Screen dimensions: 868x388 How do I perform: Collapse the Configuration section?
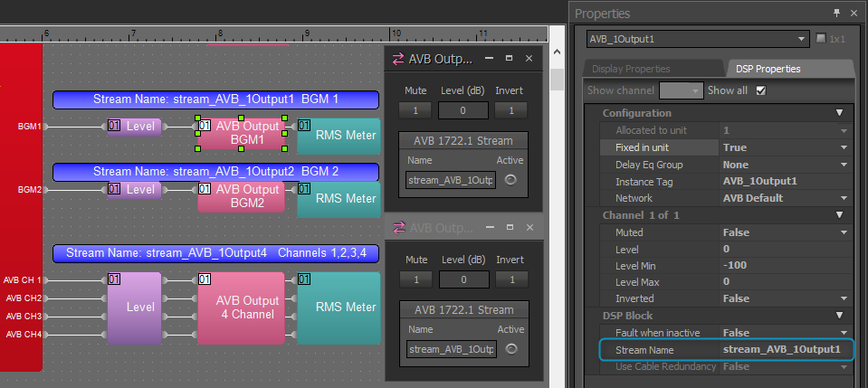click(x=839, y=113)
